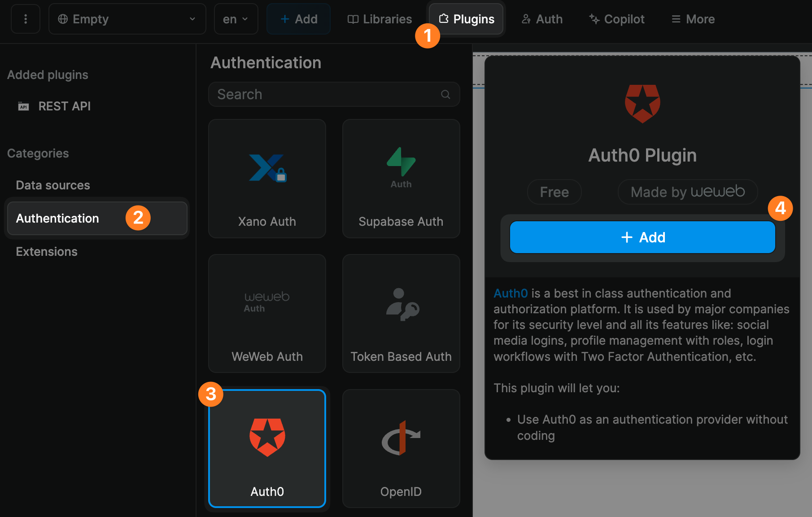Switch to the Libraries tab
Image resolution: width=812 pixels, height=517 pixels.
[x=379, y=19]
